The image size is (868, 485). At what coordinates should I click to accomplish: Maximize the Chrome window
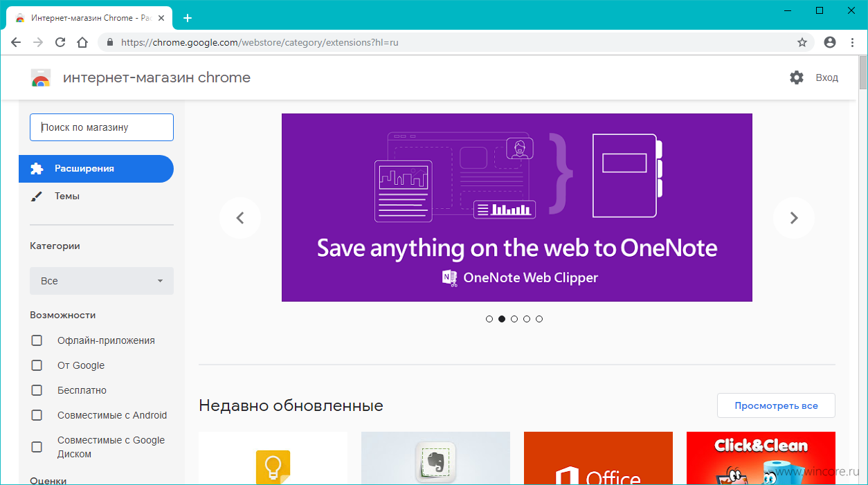click(x=820, y=10)
